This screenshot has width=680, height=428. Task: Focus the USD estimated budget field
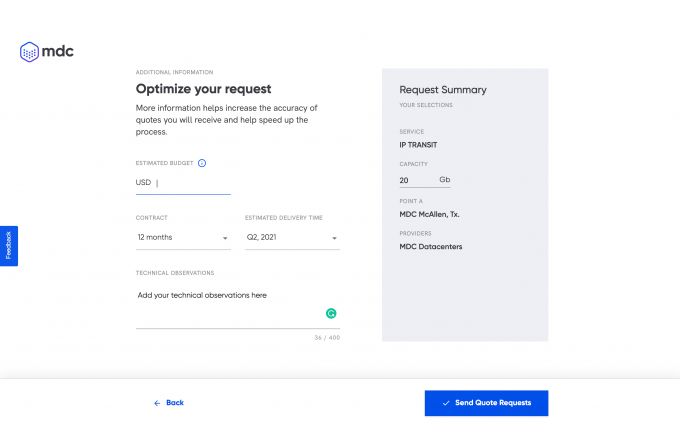pyautogui.click(x=183, y=183)
